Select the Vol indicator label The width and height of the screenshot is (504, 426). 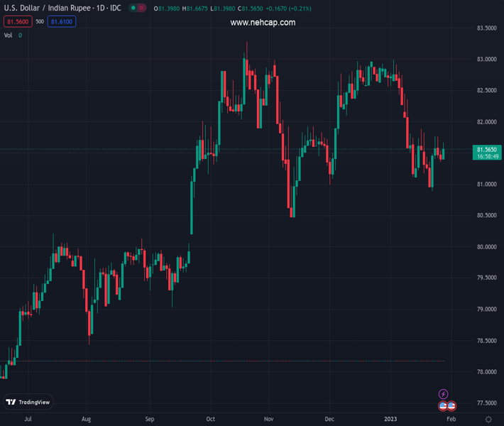point(9,35)
